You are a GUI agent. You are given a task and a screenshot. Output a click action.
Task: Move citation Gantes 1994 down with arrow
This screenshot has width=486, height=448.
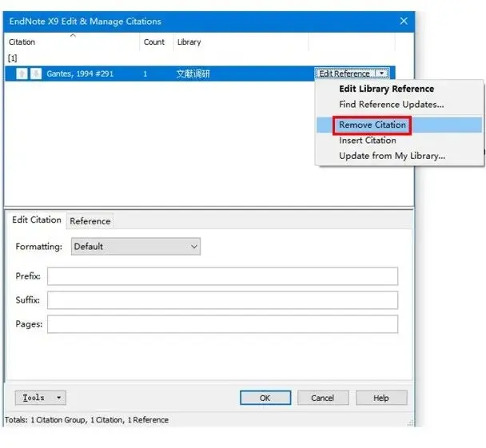pyautogui.click(x=36, y=73)
